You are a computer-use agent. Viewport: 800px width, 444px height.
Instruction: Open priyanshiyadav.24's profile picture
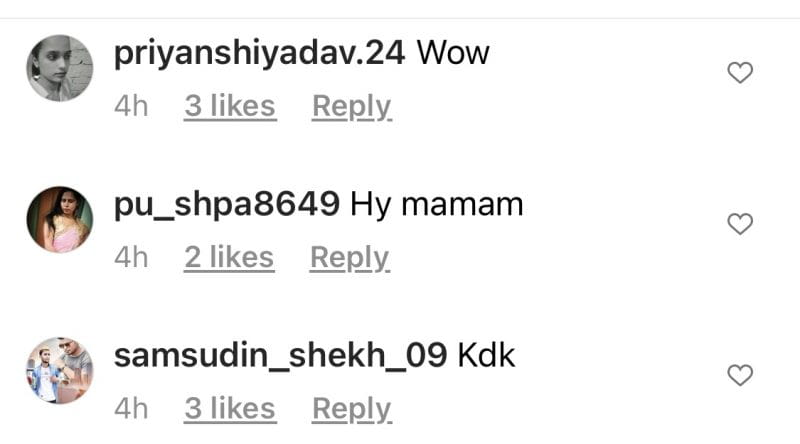(x=60, y=68)
